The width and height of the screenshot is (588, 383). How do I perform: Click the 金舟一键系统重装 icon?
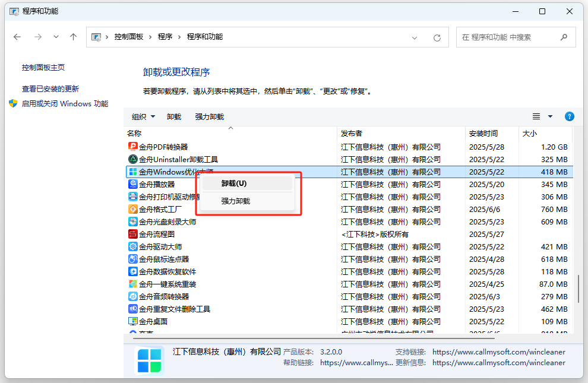click(x=133, y=284)
